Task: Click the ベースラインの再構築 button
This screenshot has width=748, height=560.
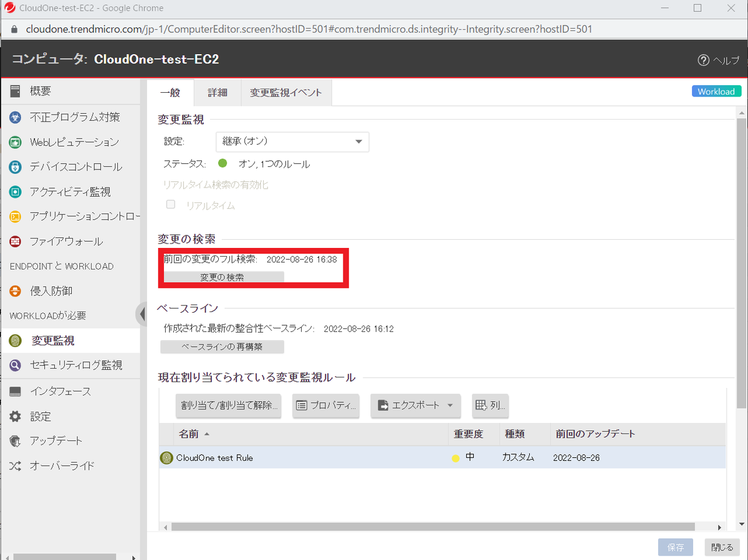Action: [222, 346]
